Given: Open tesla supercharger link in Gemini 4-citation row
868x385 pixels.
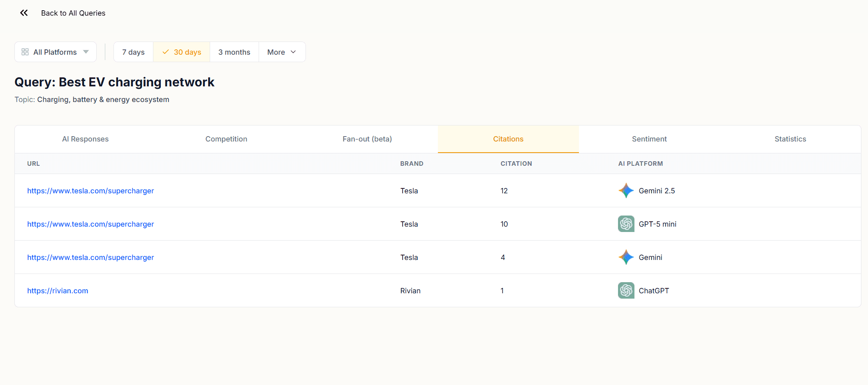Looking at the screenshot, I should coord(90,257).
